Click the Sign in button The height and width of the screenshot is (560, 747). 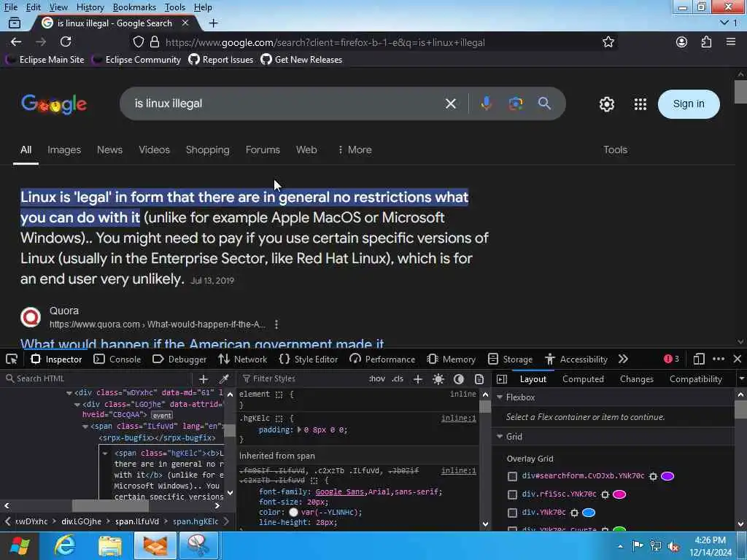689,104
